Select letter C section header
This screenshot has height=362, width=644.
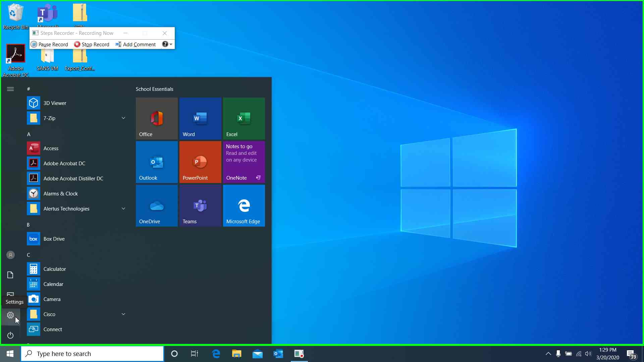click(x=29, y=255)
